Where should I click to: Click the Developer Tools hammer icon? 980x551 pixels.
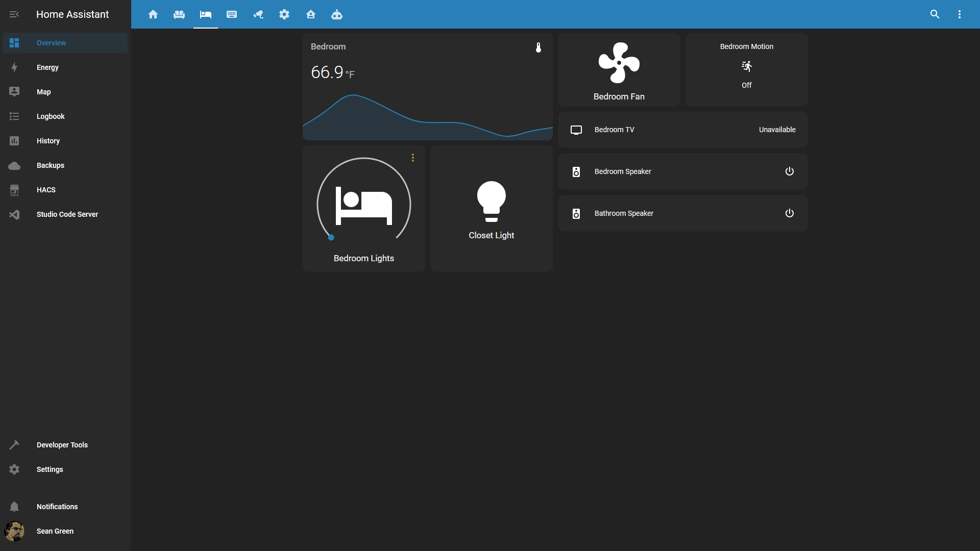tap(14, 445)
